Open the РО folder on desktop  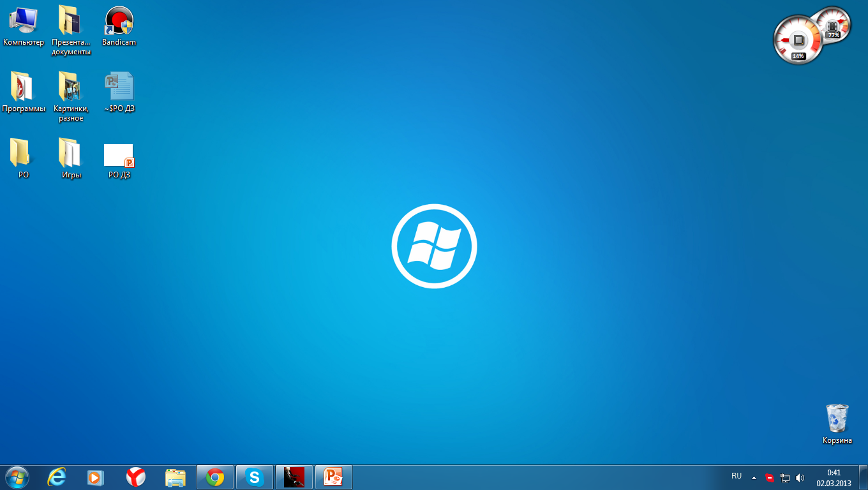[x=24, y=158]
